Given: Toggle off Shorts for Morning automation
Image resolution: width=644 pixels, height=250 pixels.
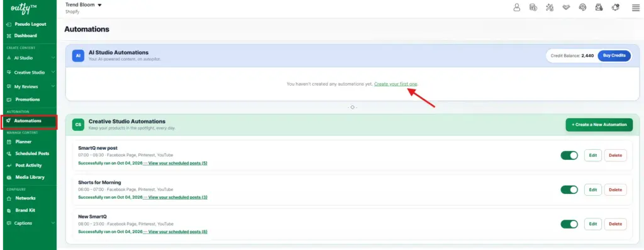Looking at the screenshot, I should coord(569,190).
